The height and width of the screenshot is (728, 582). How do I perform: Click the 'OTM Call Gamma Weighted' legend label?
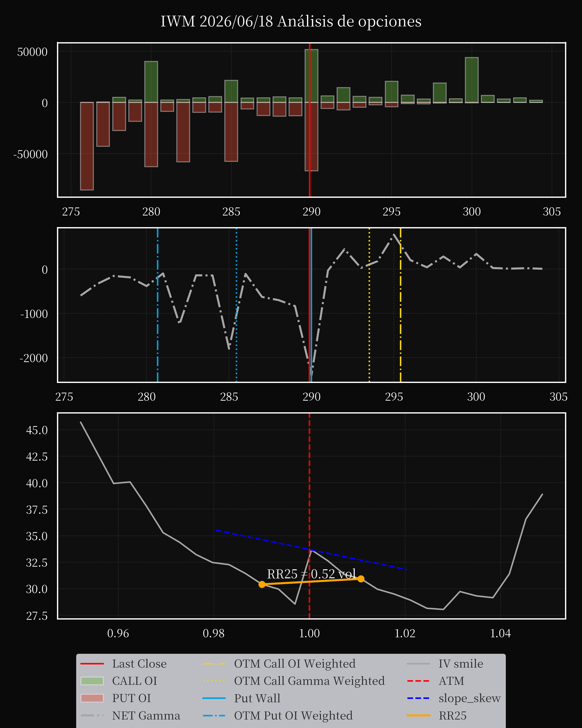point(309,681)
